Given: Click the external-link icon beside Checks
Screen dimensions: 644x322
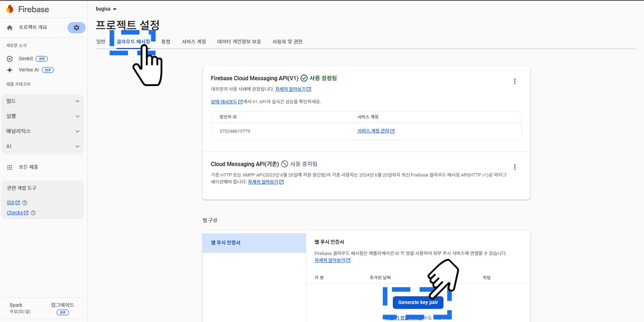Looking at the screenshot, I should tap(26, 213).
